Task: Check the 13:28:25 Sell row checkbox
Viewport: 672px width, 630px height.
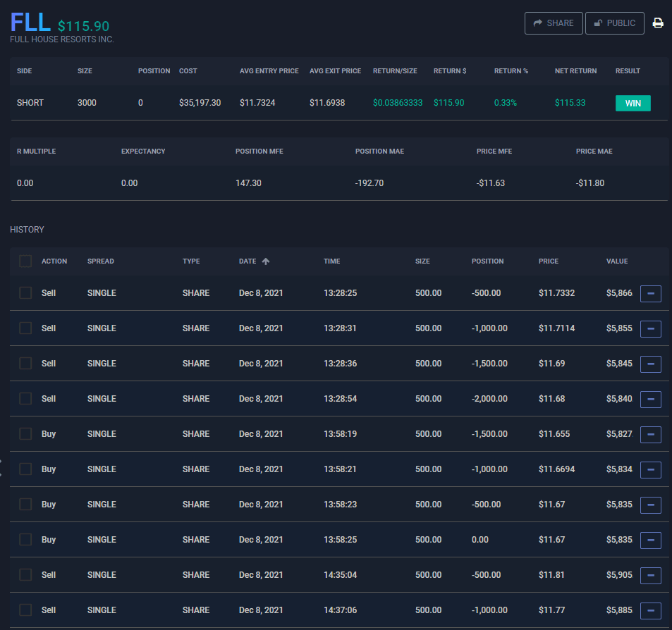Action: click(x=25, y=293)
